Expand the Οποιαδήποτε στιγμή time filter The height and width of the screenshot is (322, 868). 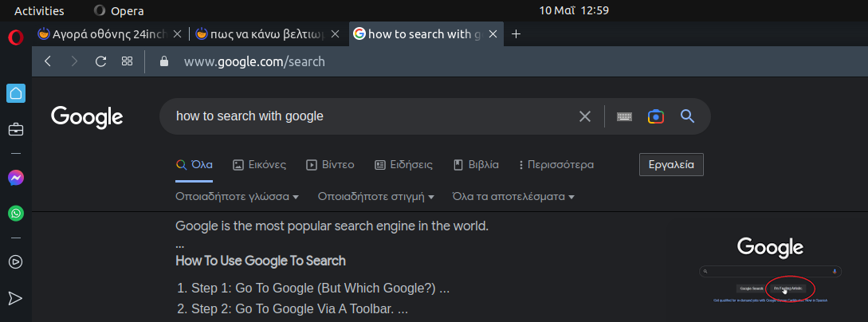pyautogui.click(x=375, y=196)
